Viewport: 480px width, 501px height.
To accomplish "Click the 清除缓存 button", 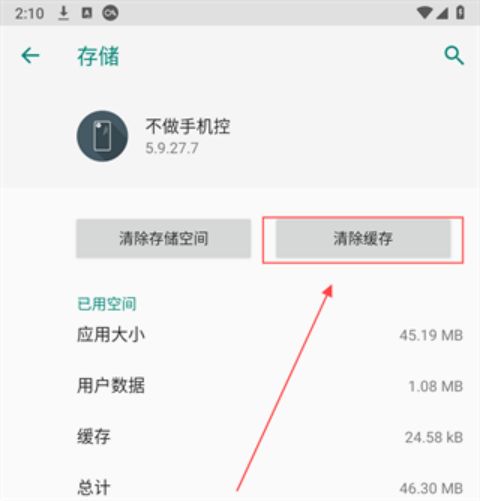I will point(363,239).
